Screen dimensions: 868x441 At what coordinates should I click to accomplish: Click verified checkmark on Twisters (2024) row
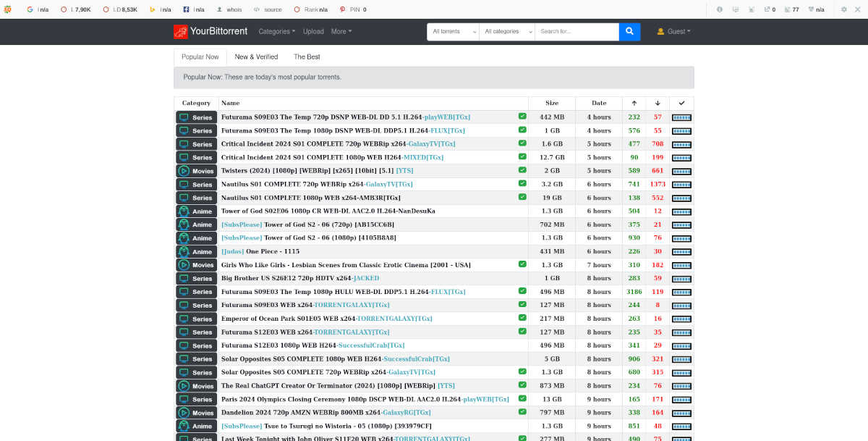tap(522, 170)
